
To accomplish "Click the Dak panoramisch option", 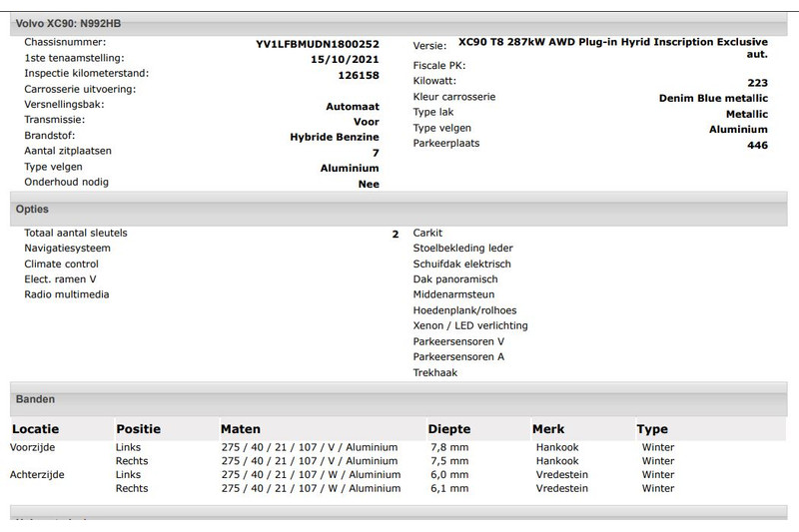I will 454,279.
